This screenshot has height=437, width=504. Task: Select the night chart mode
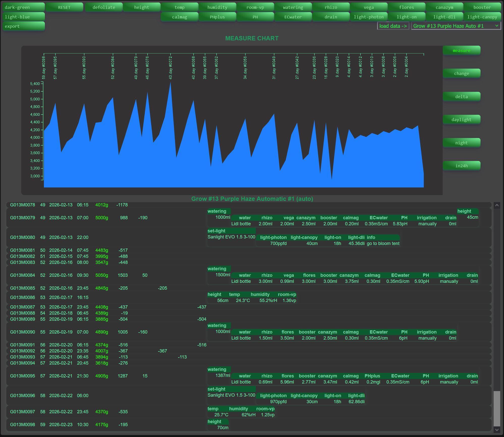coord(461,143)
